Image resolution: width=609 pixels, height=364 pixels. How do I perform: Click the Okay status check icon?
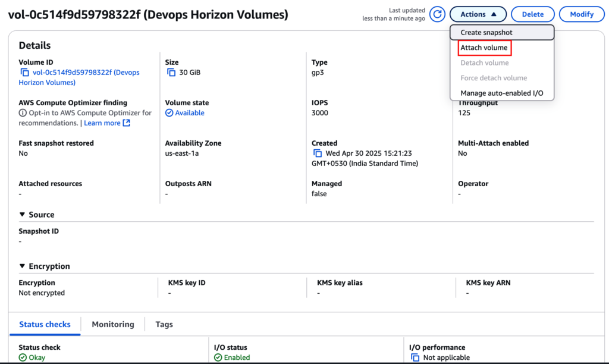pyautogui.click(x=23, y=357)
